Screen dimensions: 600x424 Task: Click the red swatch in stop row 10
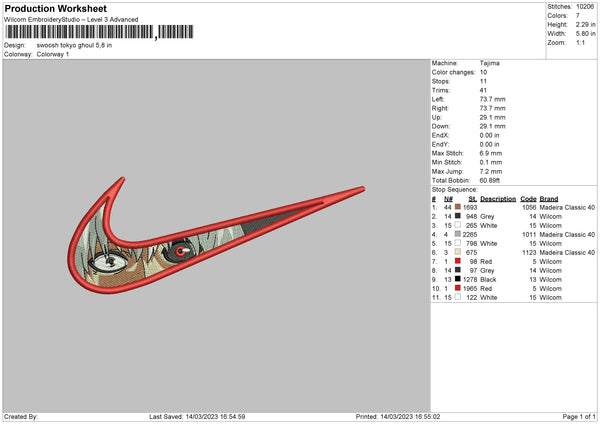point(458,288)
